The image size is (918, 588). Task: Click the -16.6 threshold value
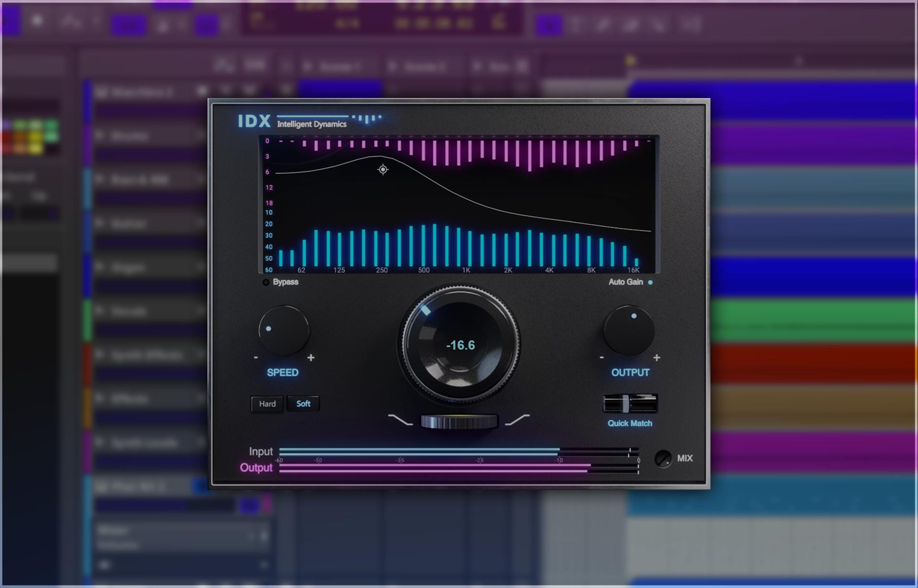460,345
